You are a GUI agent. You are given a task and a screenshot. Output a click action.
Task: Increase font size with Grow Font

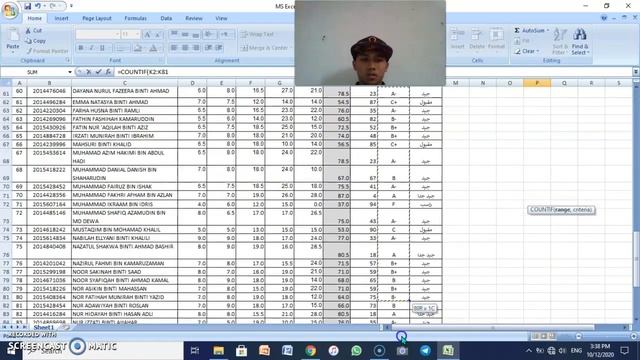[148, 35]
